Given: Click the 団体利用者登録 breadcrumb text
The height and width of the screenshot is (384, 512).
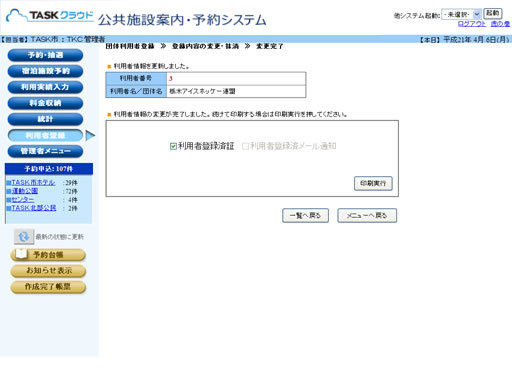Looking at the screenshot, I should pyautogui.click(x=130, y=46).
